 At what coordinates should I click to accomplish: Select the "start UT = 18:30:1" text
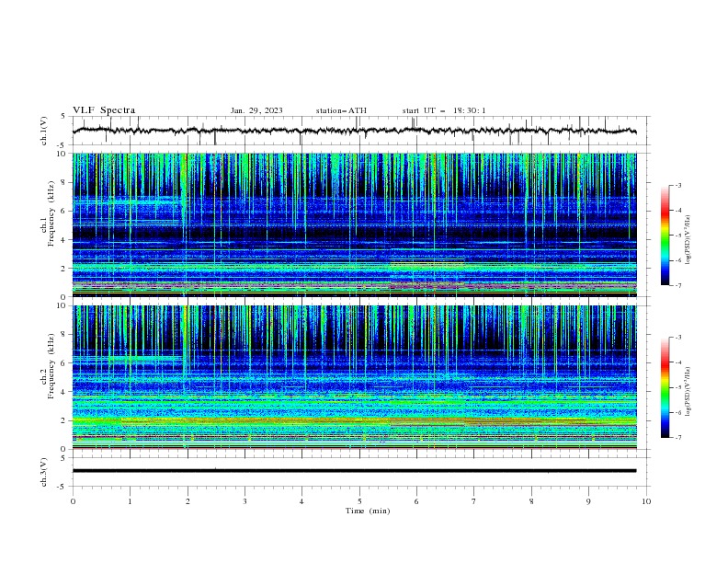(444, 110)
